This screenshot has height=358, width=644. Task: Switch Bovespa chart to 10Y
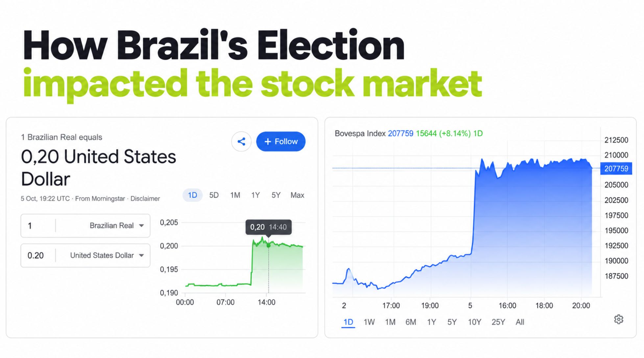pyautogui.click(x=474, y=322)
